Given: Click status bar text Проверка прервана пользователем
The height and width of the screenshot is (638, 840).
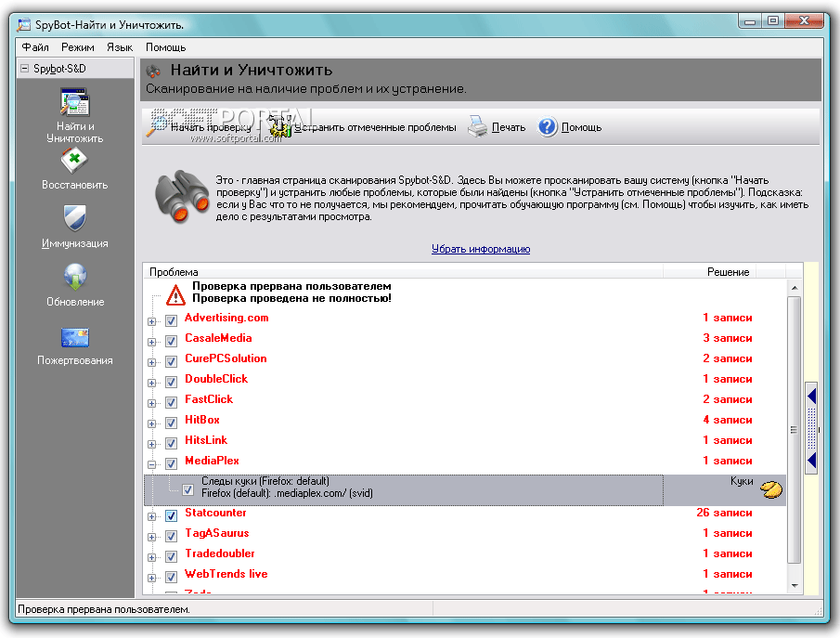Looking at the screenshot, I should point(104,609).
